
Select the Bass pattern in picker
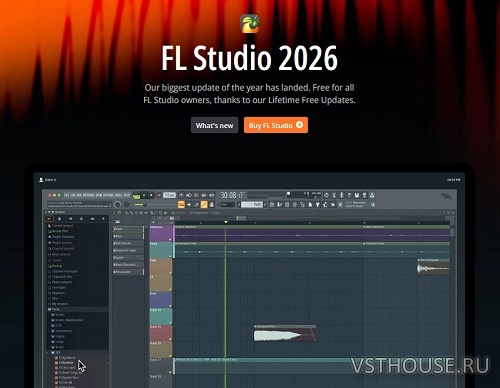(129, 236)
